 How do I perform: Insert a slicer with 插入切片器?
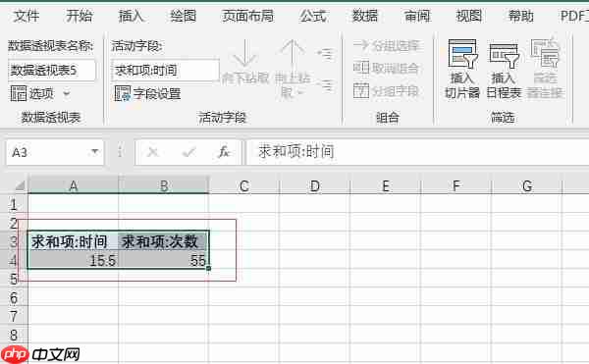pos(462,69)
